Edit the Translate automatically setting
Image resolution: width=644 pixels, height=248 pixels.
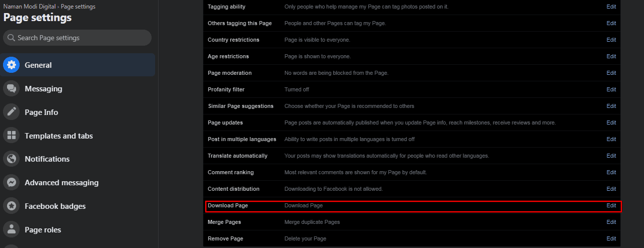pos(611,156)
